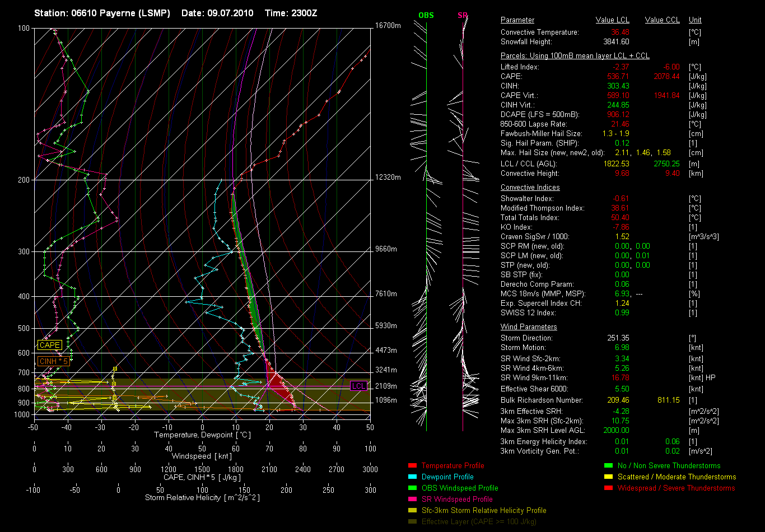The width and height of the screenshot is (765, 532).
Task: Select the yellow Scattered / Moderate Thunderstorms swatch
Action: (x=609, y=477)
